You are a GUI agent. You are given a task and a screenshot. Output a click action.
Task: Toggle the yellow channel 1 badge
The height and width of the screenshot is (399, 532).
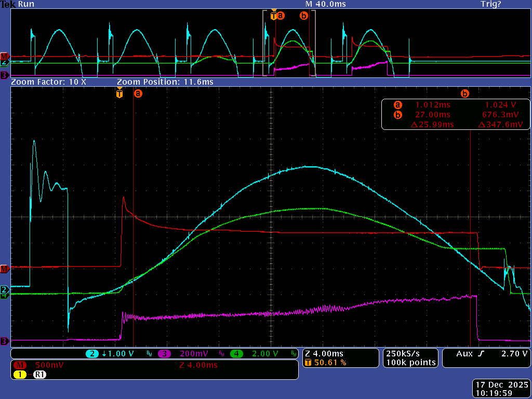[21, 374]
